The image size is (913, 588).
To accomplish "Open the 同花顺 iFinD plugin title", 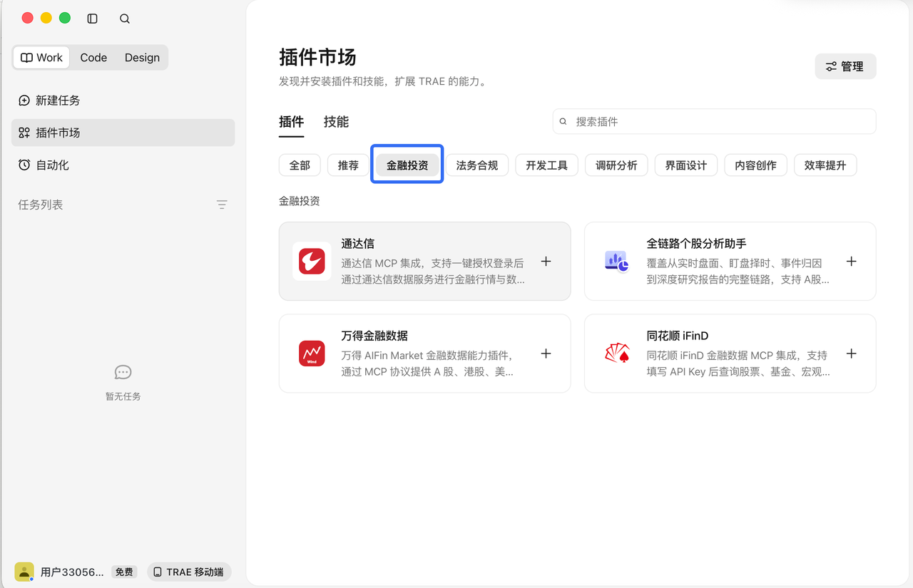I will [x=678, y=336].
